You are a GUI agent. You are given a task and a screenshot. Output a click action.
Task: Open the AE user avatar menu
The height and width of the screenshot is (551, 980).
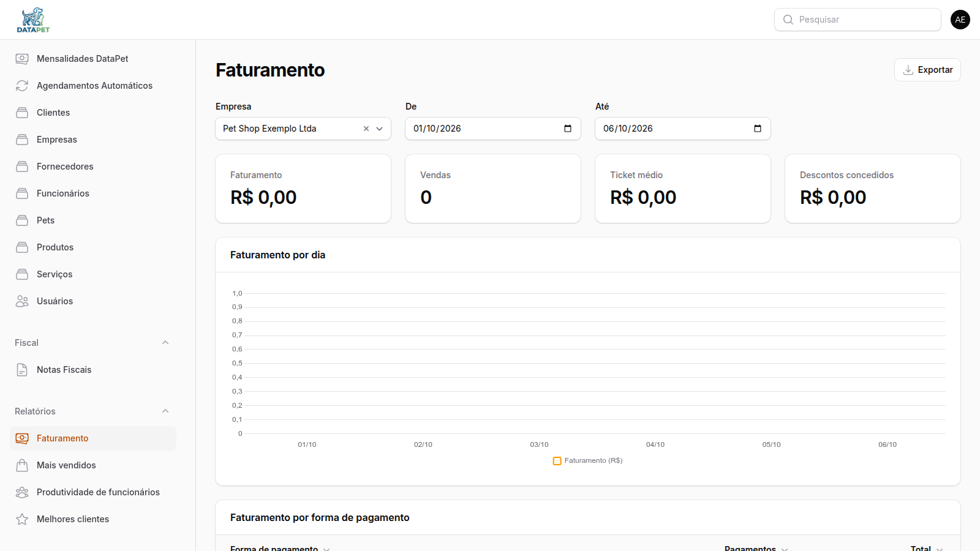(x=960, y=20)
